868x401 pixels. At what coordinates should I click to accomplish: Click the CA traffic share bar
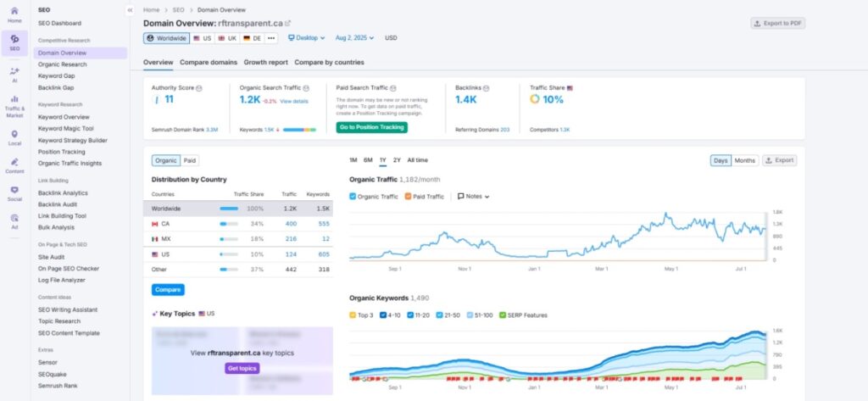(x=228, y=224)
